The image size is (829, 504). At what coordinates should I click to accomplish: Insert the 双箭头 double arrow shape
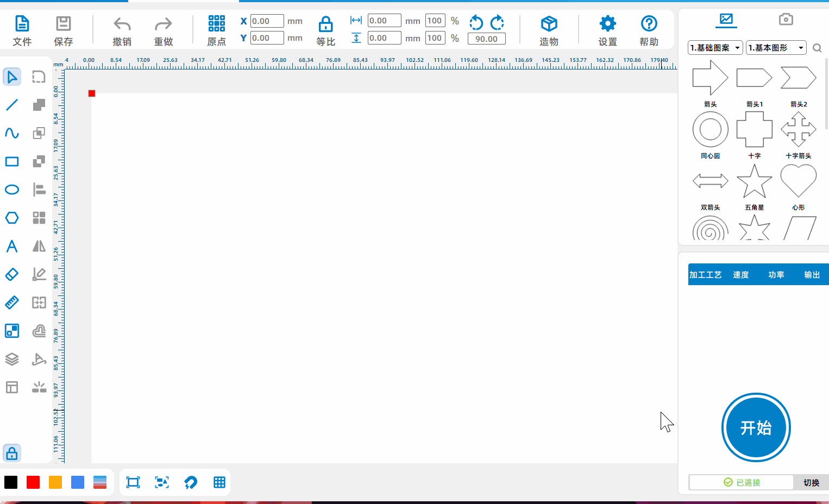pyautogui.click(x=710, y=181)
